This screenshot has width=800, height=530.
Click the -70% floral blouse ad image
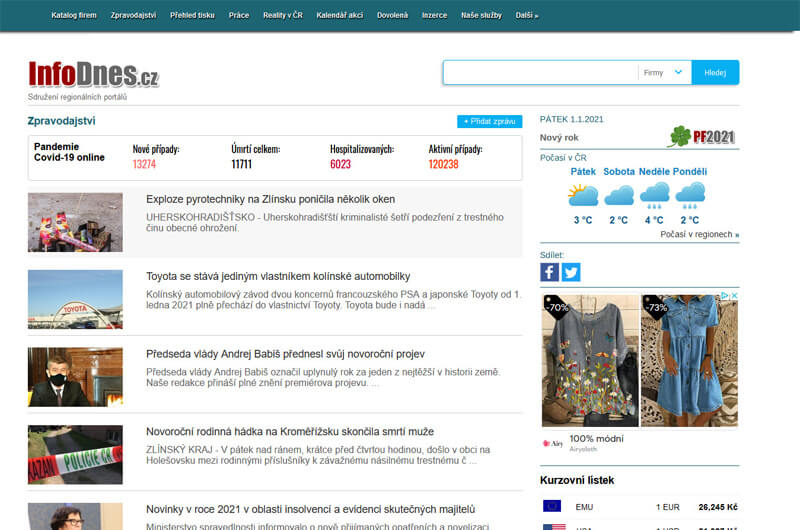(x=590, y=361)
